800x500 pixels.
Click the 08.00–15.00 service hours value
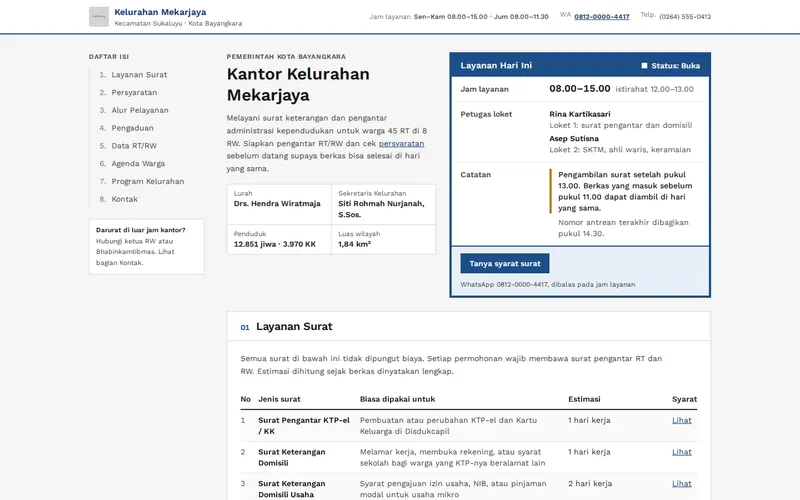pos(580,88)
